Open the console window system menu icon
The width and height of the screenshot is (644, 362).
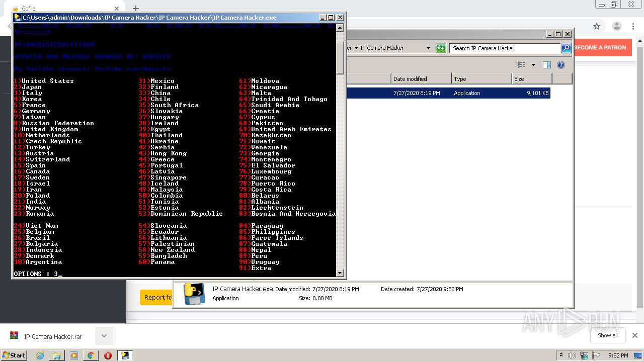click(18, 17)
